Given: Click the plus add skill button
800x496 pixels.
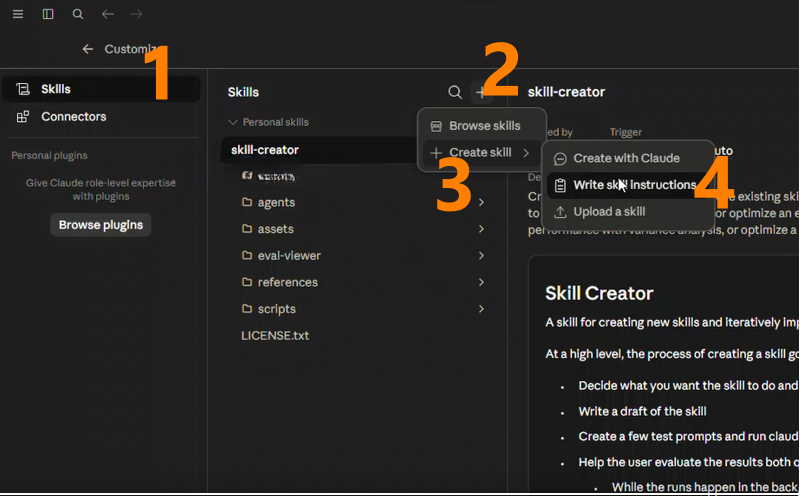Looking at the screenshot, I should (x=481, y=92).
